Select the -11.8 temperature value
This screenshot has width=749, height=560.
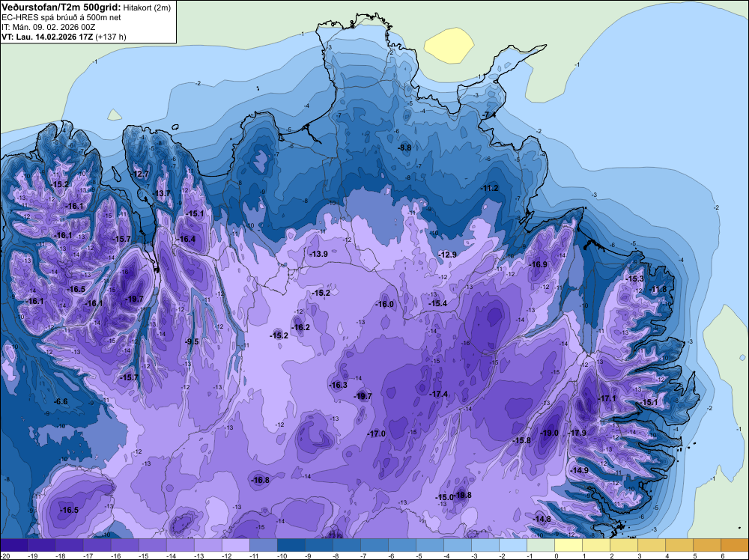point(658,289)
